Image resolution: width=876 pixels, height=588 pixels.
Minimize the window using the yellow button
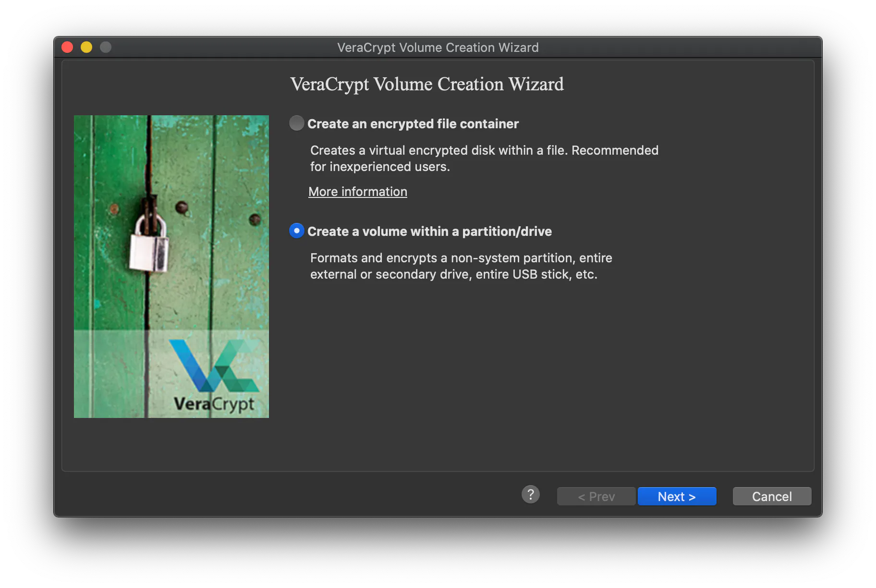(86, 47)
